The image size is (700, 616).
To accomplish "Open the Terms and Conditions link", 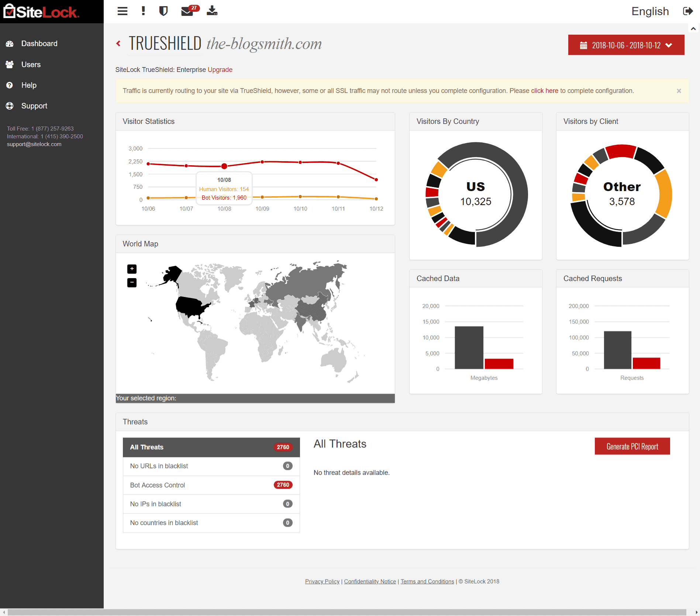I will tap(427, 581).
